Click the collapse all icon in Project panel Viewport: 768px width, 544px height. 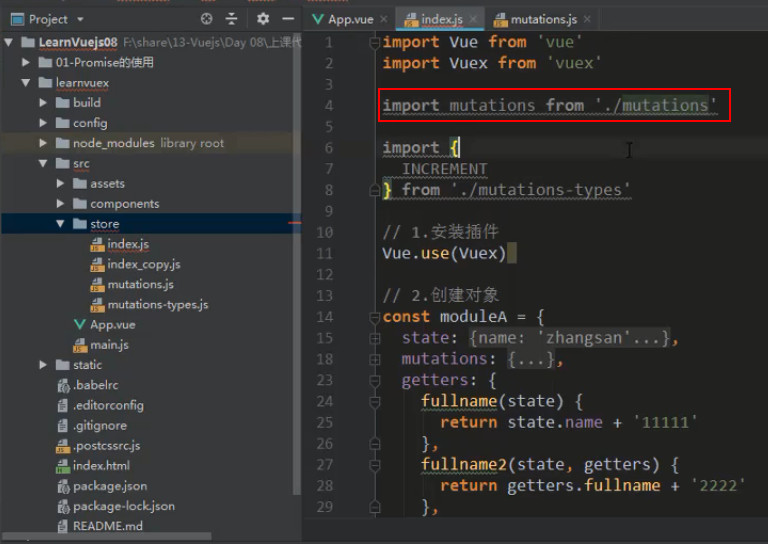pos(231,19)
